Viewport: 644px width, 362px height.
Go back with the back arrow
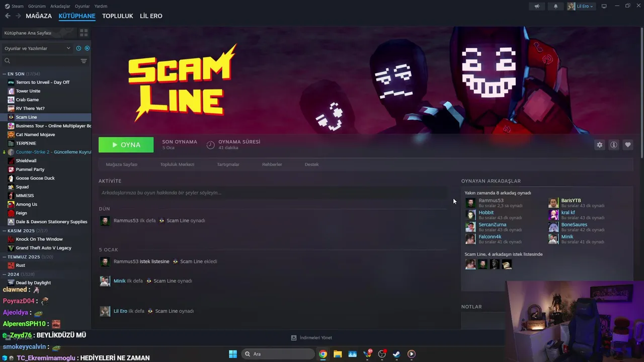pos(8,16)
